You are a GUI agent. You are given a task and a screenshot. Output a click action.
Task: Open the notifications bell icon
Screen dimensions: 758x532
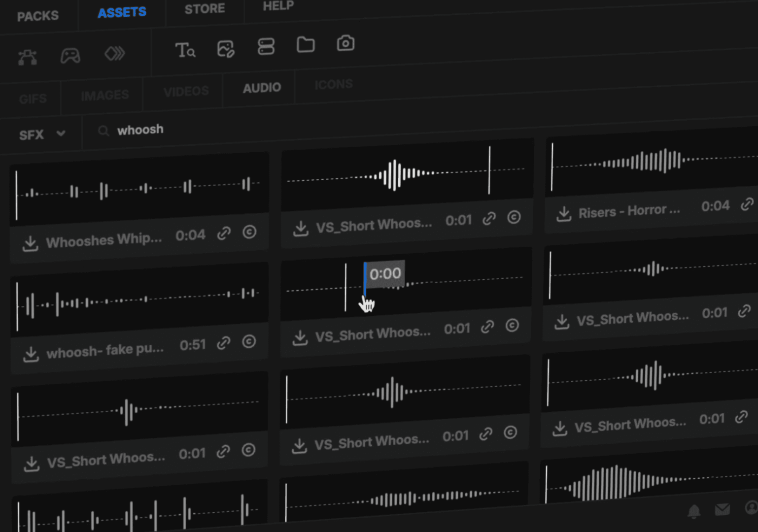click(x=694, y=511)
